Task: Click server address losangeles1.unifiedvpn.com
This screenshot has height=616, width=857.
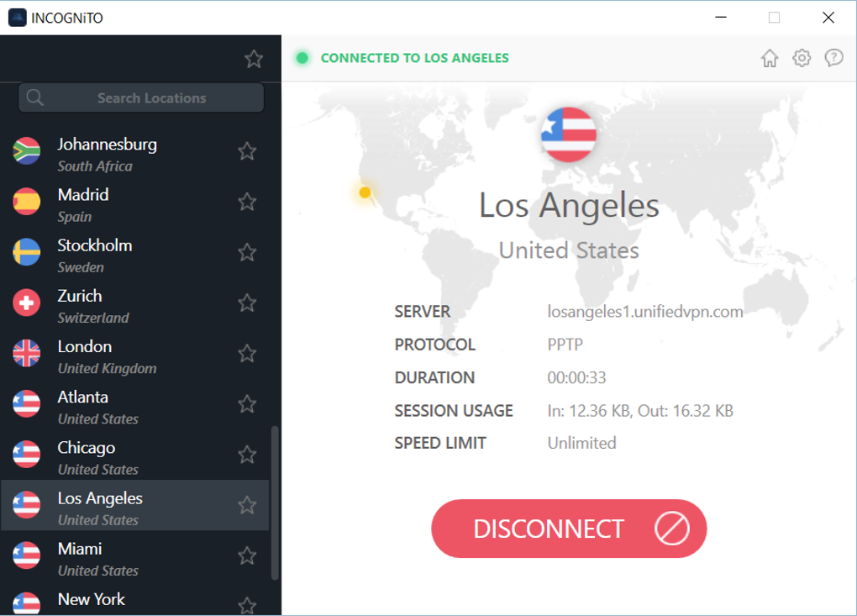Action: coord(645,312)
